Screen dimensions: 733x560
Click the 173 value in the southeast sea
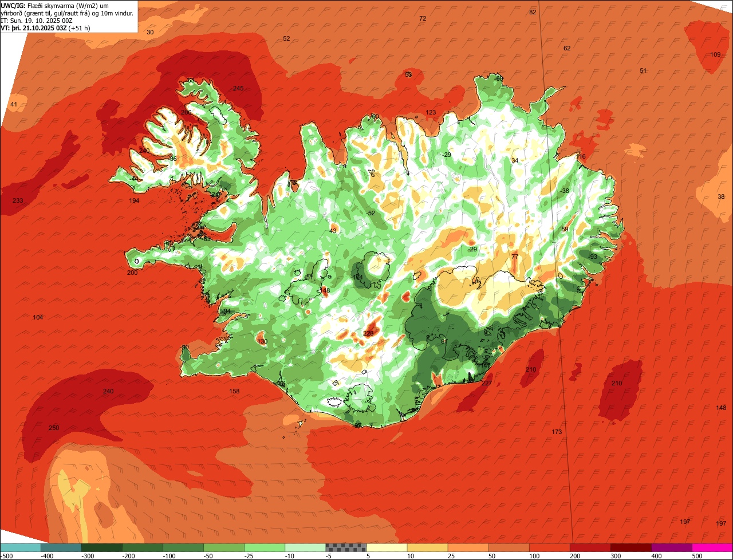click(x=557, y=432)
